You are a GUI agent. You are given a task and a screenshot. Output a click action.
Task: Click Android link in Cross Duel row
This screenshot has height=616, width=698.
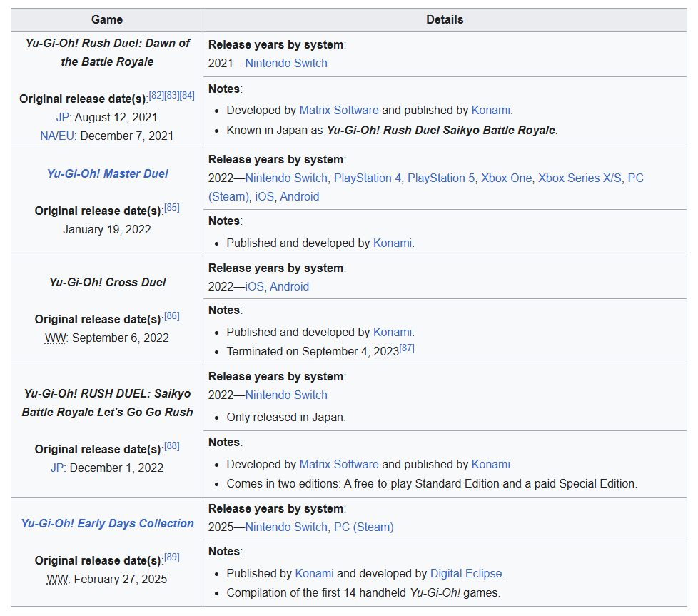click(x=289, y=287)
